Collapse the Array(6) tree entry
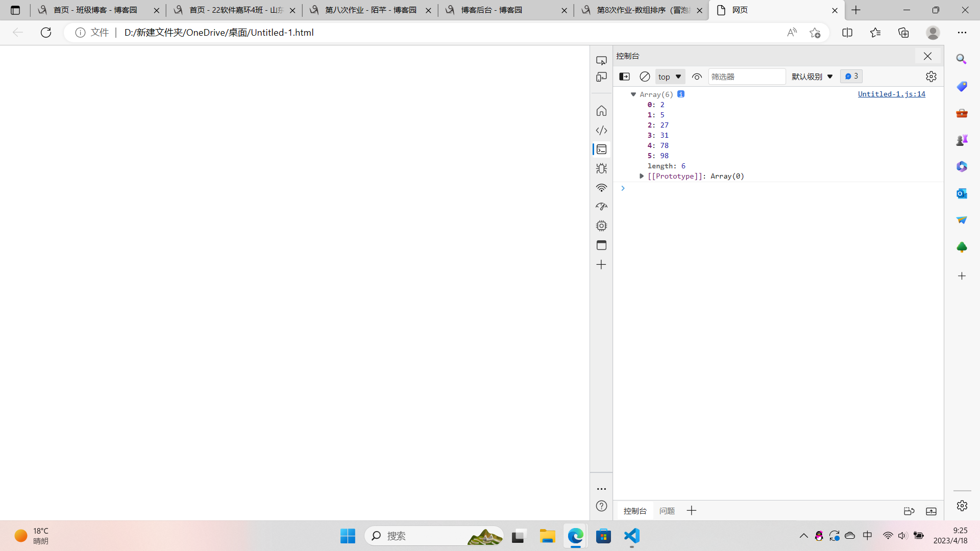 pos(633,94)
